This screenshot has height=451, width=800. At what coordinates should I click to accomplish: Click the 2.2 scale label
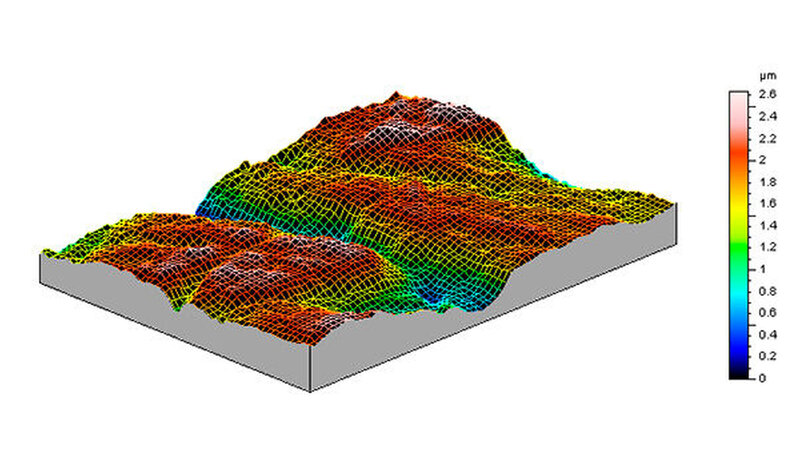coord(767,138)
